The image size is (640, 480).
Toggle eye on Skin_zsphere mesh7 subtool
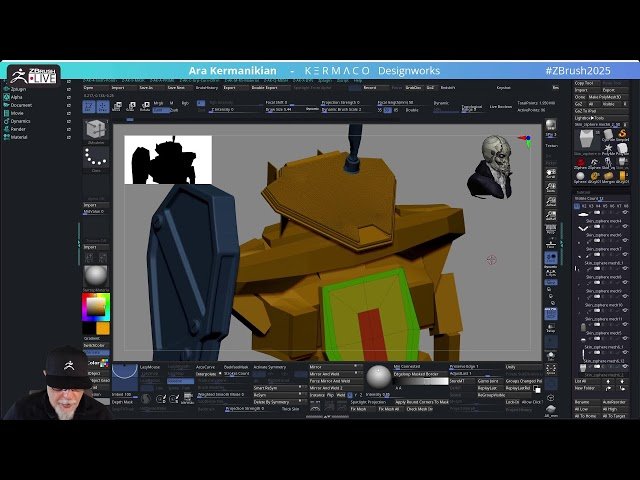click(625, 254)
